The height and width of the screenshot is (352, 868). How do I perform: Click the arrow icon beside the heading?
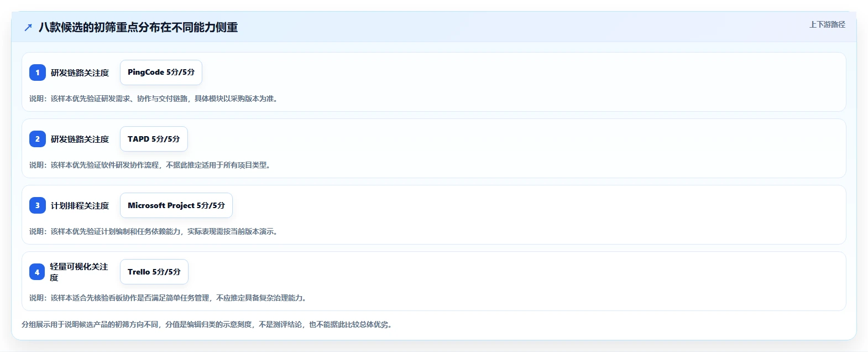pyautogui.click(x=28, y=27)
